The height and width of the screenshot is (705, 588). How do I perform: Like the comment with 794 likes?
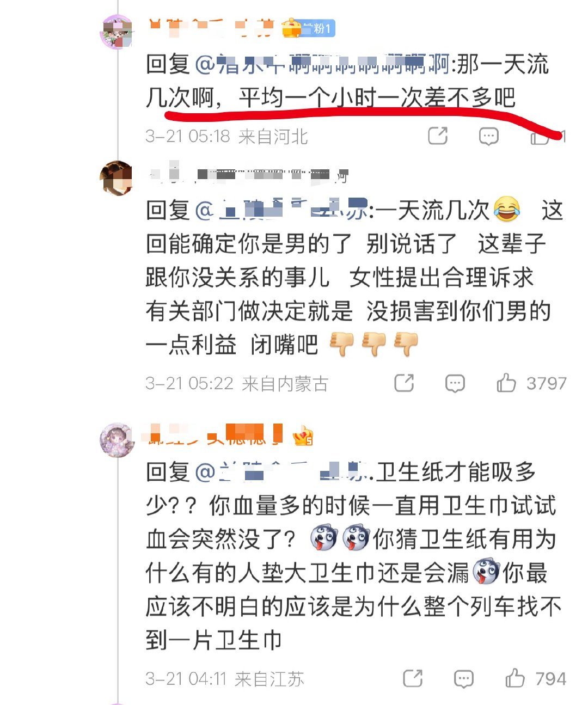tap(514, 678)
